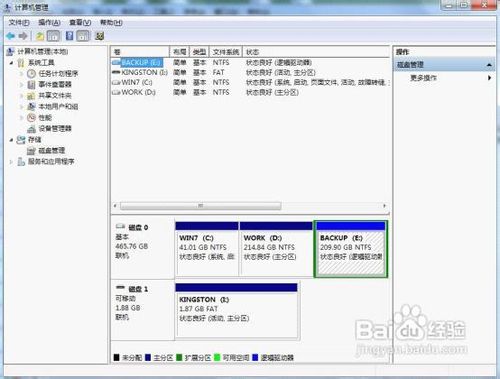This screenshot has height=379, width=500.
Task: Click the 服务和应用程序 icon
Action: pyautogui.click(x=21, y=162)
